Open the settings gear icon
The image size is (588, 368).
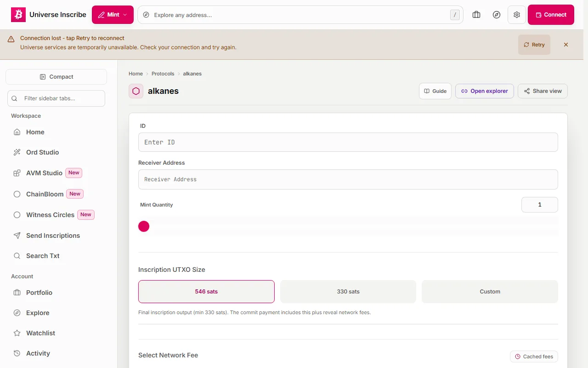tap(517, 15)
